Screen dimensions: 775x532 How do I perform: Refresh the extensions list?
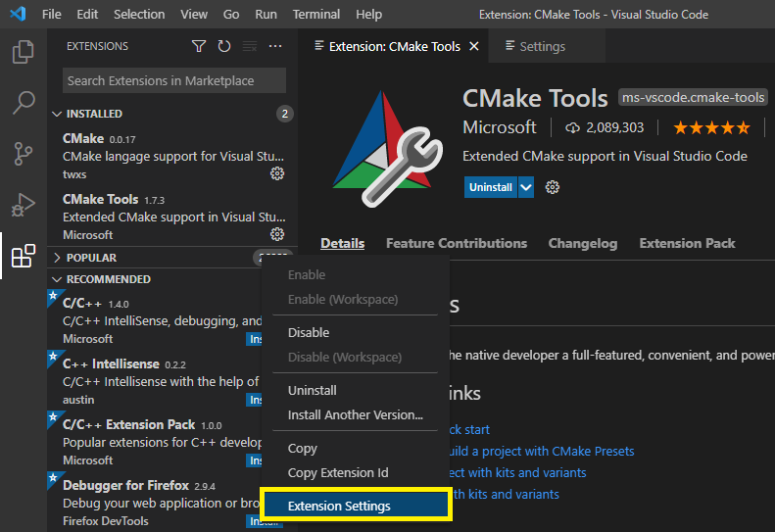pos(224,46)
